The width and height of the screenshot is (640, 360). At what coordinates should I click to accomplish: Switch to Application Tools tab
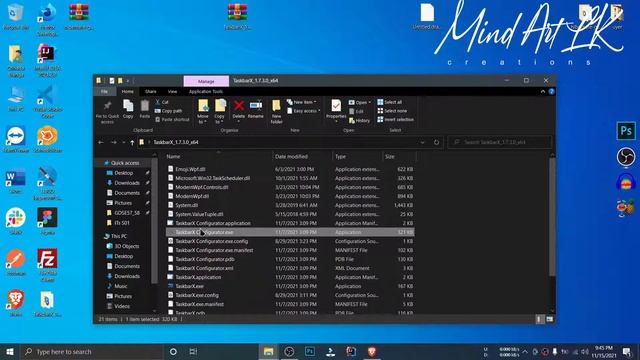pos(206,91)
